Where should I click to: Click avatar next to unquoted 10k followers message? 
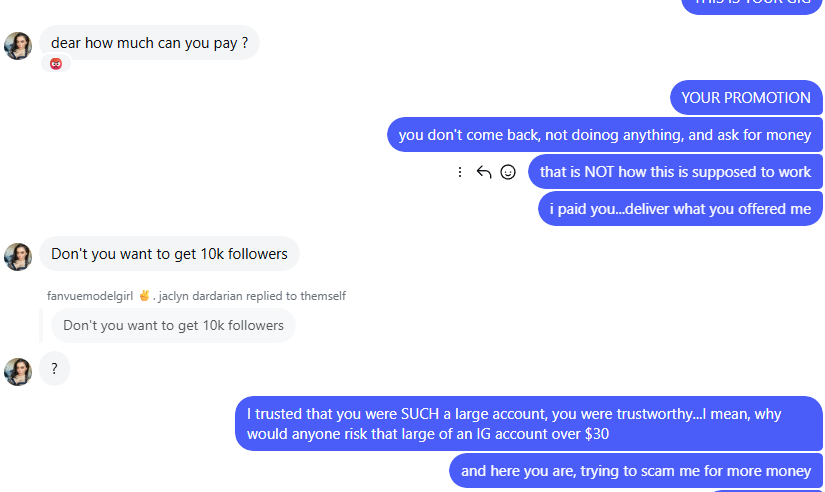pos(18,256)
